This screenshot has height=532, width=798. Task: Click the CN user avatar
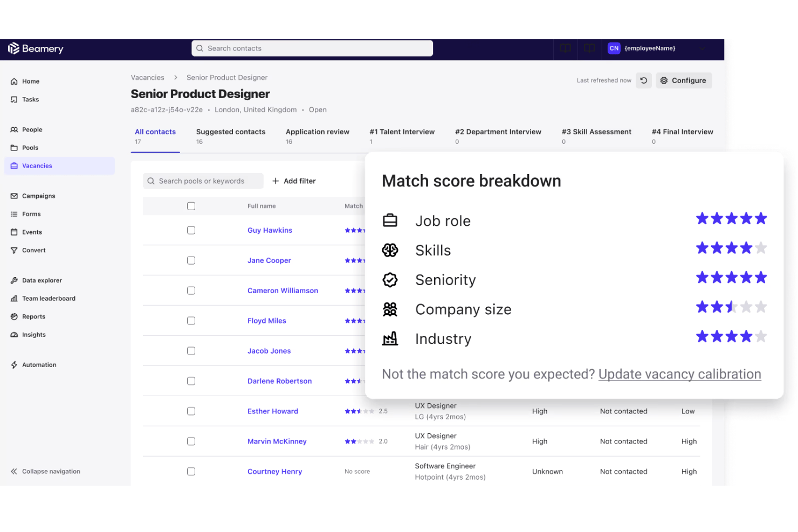click(x=614, y=49)
